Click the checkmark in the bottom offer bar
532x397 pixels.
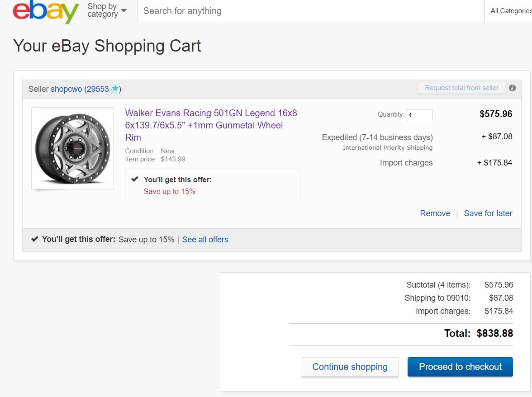pos(34,239)
